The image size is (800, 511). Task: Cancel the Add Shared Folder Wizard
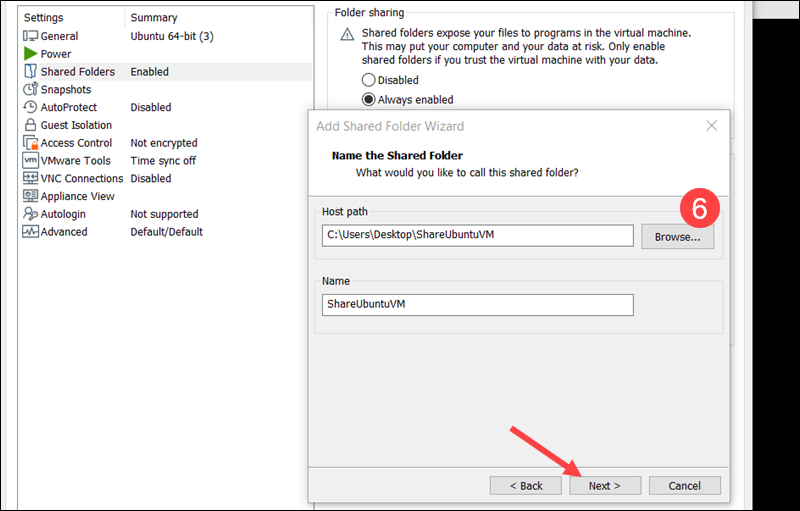point(684,485)
